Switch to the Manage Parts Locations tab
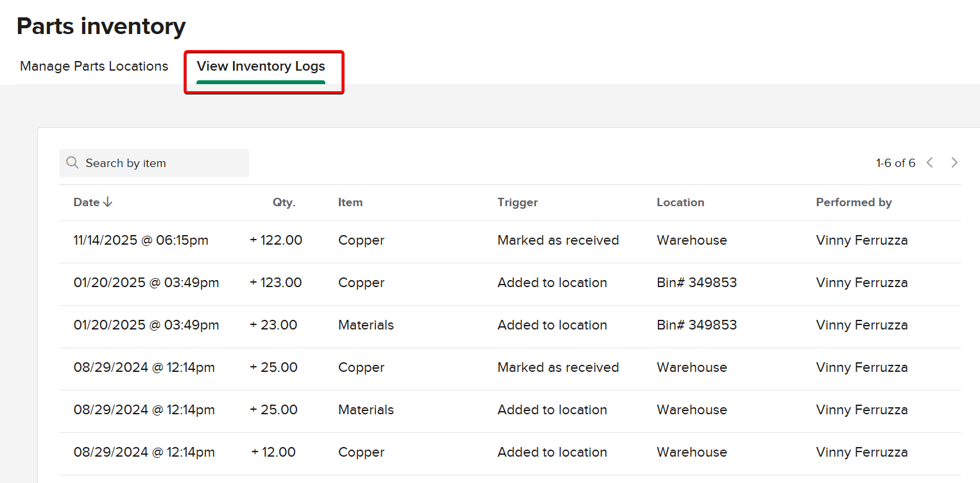The image size is (980, 483). (x=94, y=66)
